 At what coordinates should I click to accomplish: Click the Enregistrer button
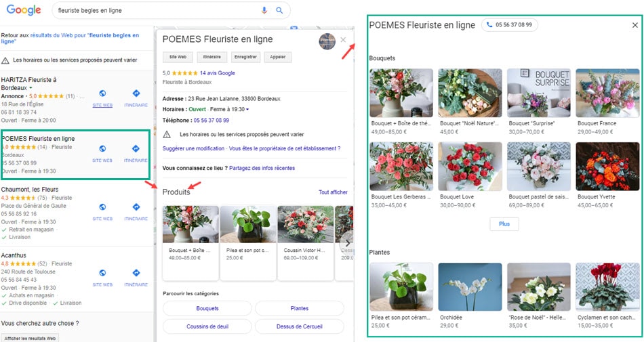coord(245,57)
